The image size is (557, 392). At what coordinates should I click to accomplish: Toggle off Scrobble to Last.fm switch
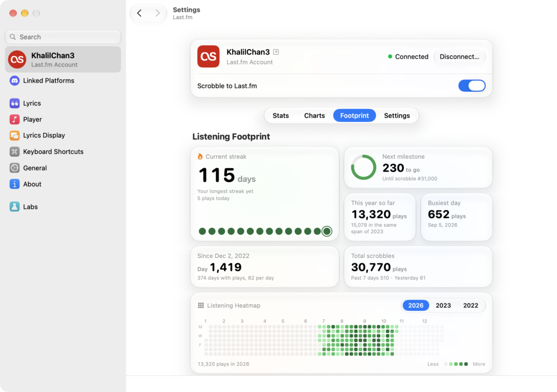tap(472, 86)
